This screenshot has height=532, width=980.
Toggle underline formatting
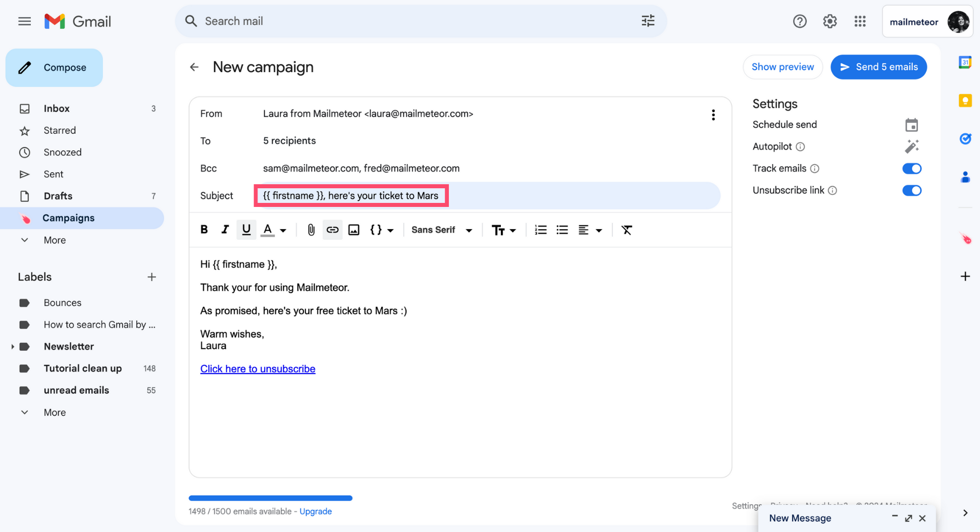(246, 230)
